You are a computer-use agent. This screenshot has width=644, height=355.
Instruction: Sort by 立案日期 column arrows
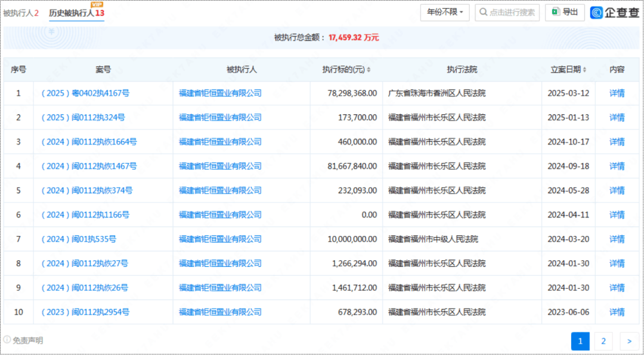pos(585,70)
